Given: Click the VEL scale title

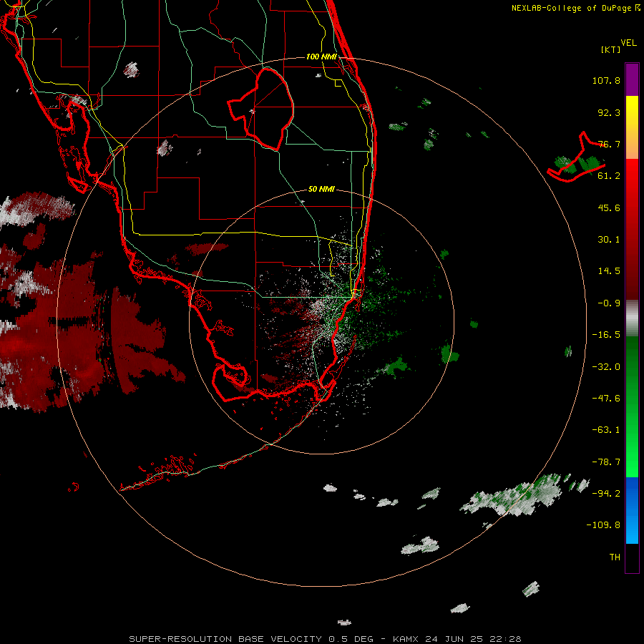Looking at the screenshot, I should click(x=628, y=43).
